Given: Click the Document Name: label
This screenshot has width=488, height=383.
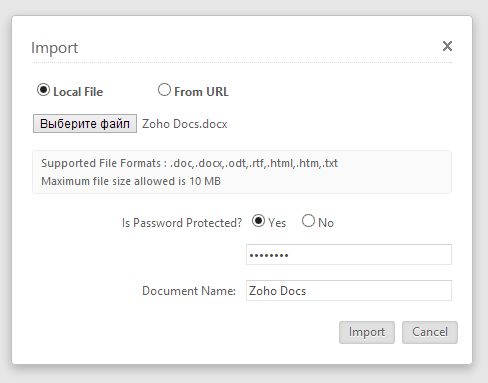Looking at the screenshot, I should point(189,291).
